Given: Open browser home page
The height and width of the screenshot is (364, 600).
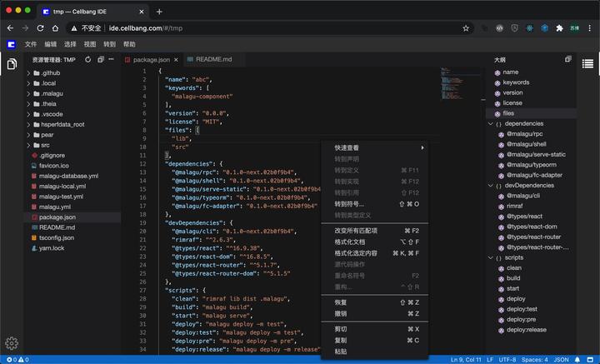Looking at the screenshot, I should pos(56,28).
